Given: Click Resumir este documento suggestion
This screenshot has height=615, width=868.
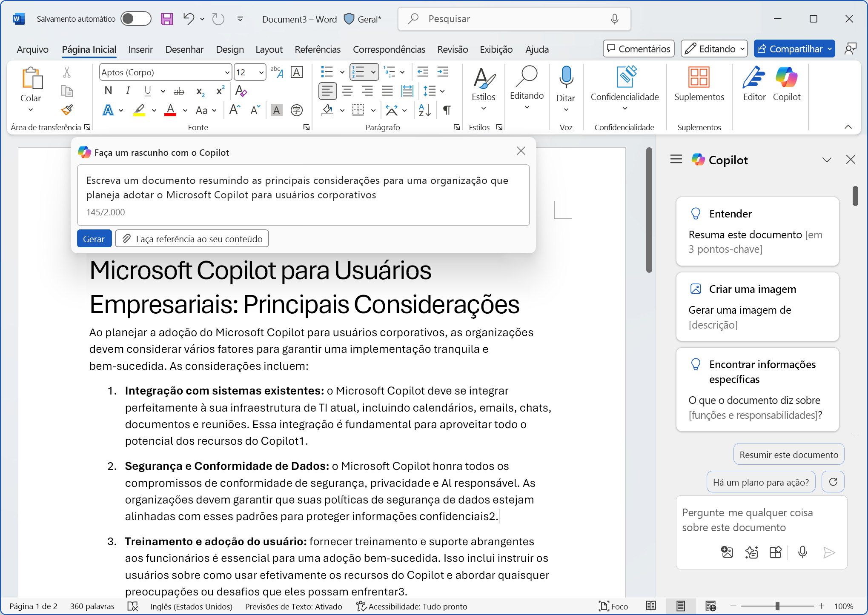Looking at the screenshot, I should [788, 455].
